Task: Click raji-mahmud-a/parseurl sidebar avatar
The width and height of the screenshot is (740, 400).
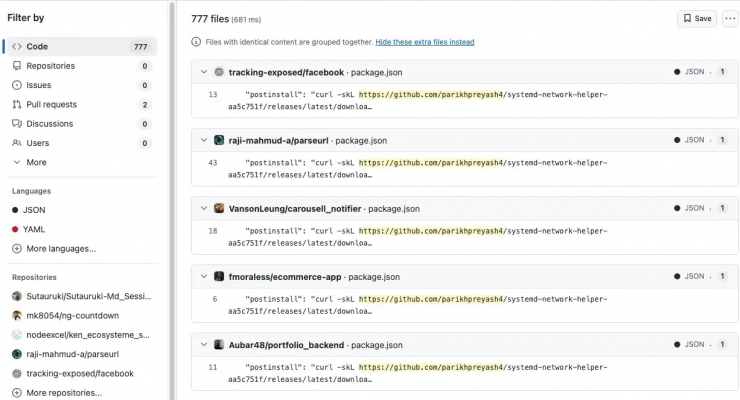Action: point(17,354)
